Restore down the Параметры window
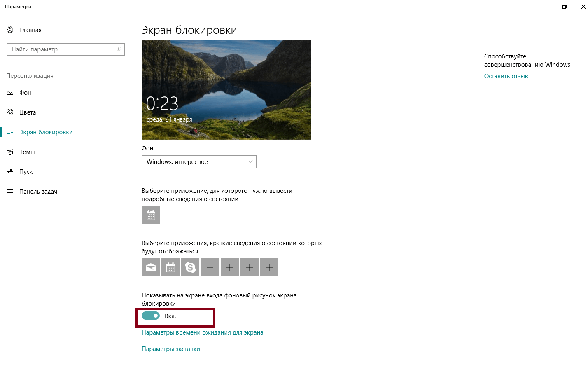Screen dimensions: 588x365 pyautogui.click(x=565, y=7)
